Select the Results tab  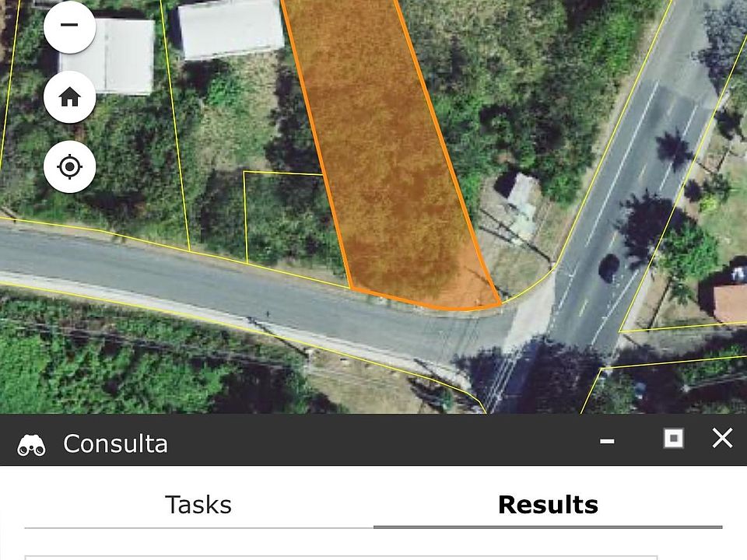pos(548,505)
